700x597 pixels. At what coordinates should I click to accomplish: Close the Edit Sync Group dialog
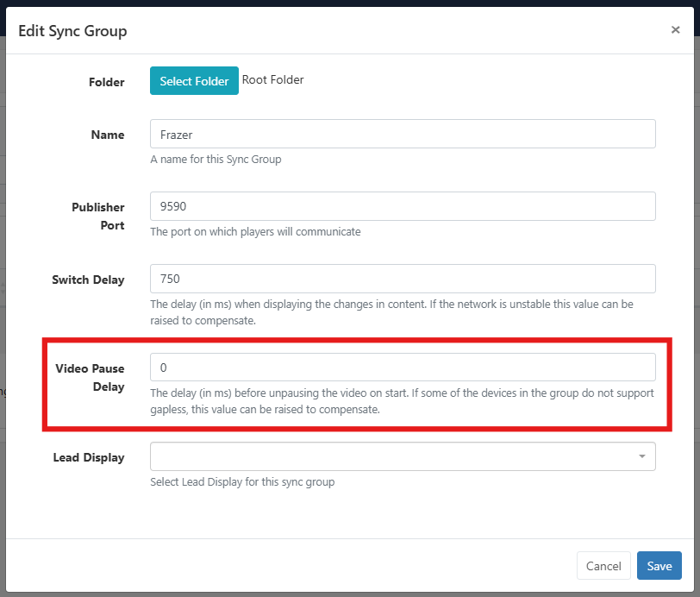click(x=675, y=30)
